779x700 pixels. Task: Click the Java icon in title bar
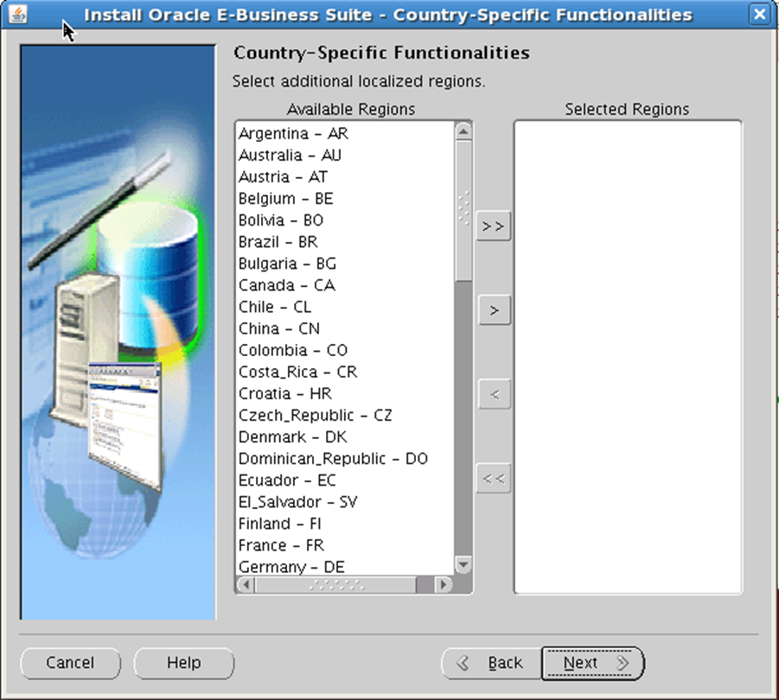tap(18, 14)
